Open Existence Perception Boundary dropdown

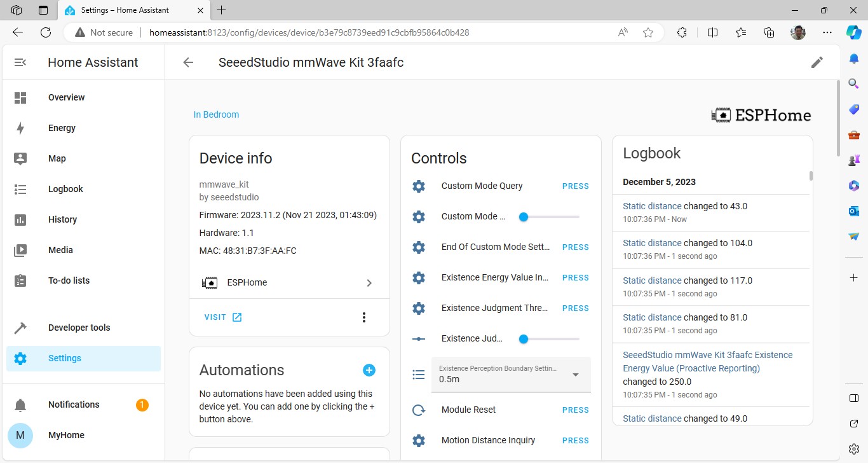tap(511, 375)
